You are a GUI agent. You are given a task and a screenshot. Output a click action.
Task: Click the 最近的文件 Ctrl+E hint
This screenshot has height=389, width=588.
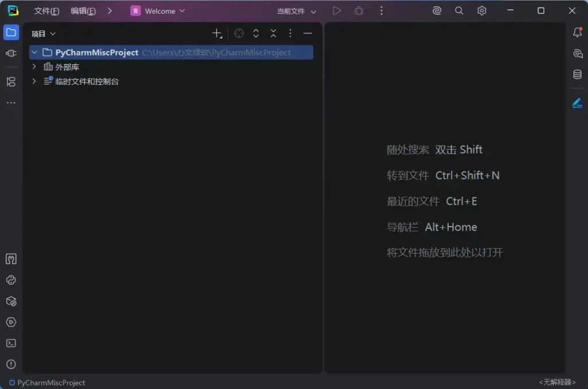point(432,201)
